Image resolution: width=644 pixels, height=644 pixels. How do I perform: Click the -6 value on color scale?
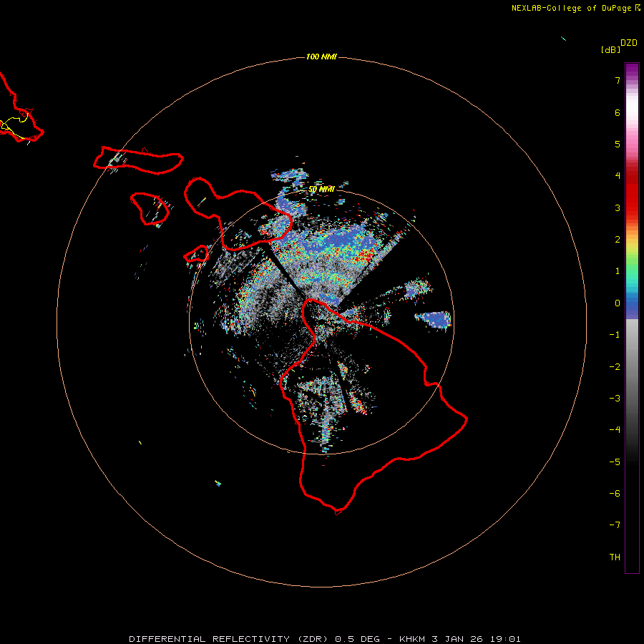pyautogui.click(x=615, y=494)
